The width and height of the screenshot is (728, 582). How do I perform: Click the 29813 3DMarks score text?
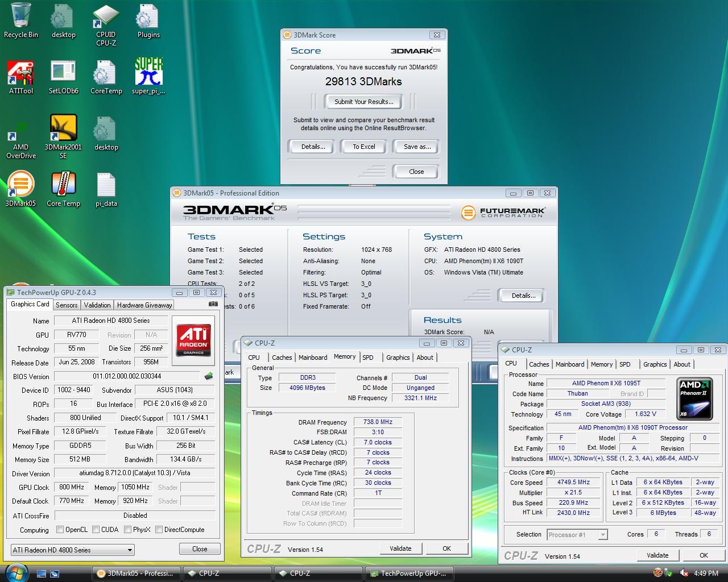[363, 81]
